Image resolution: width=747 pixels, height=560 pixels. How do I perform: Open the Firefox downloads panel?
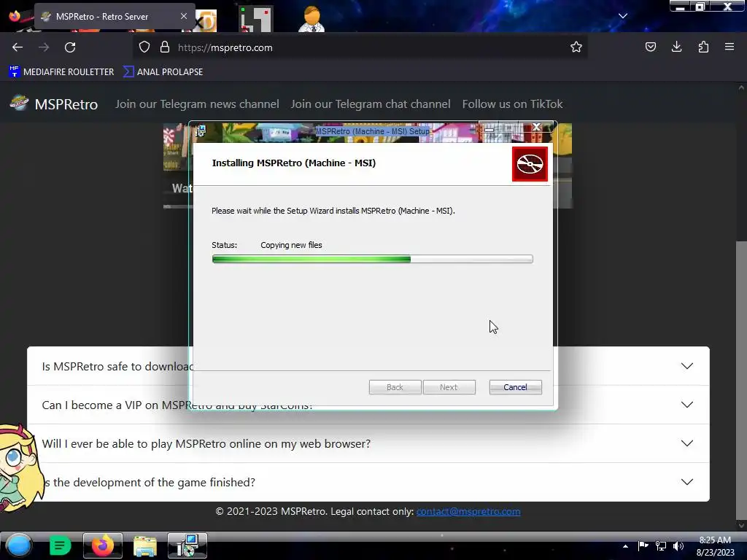tap(676, 47)
